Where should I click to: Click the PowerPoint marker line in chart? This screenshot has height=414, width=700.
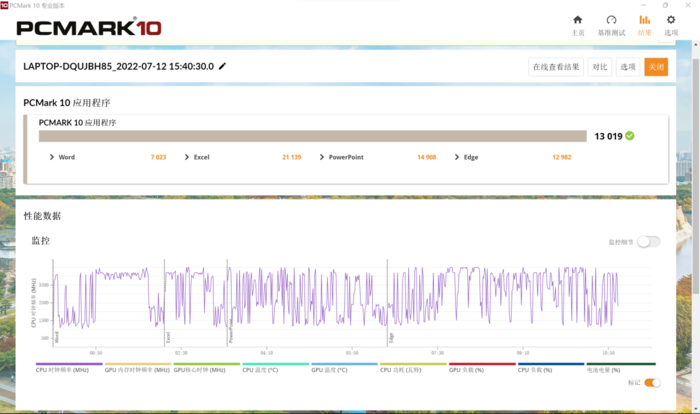click(227, 303)
